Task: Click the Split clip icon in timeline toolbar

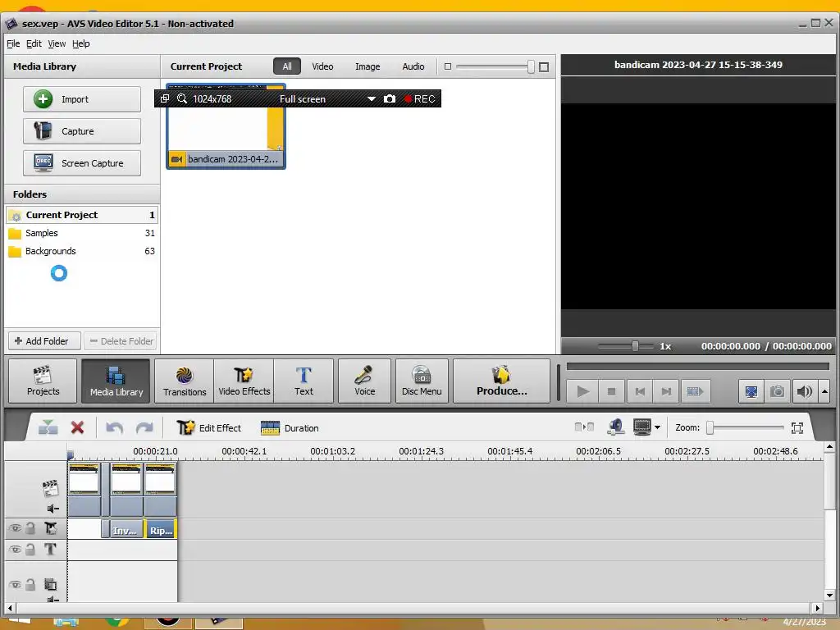Action: (x=48, y=427)
